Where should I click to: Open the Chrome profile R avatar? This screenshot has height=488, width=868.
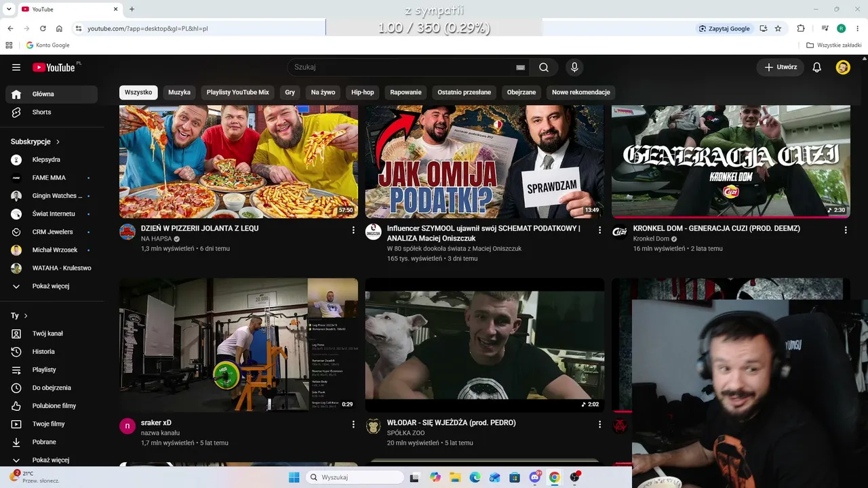(x=842, y=28)
